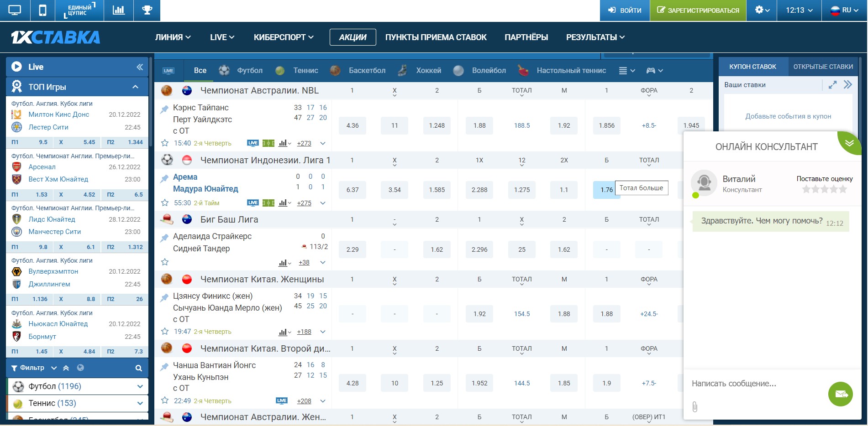
Task: Select odds 1.76 total over for Арема match
Action: coord(606,190)
